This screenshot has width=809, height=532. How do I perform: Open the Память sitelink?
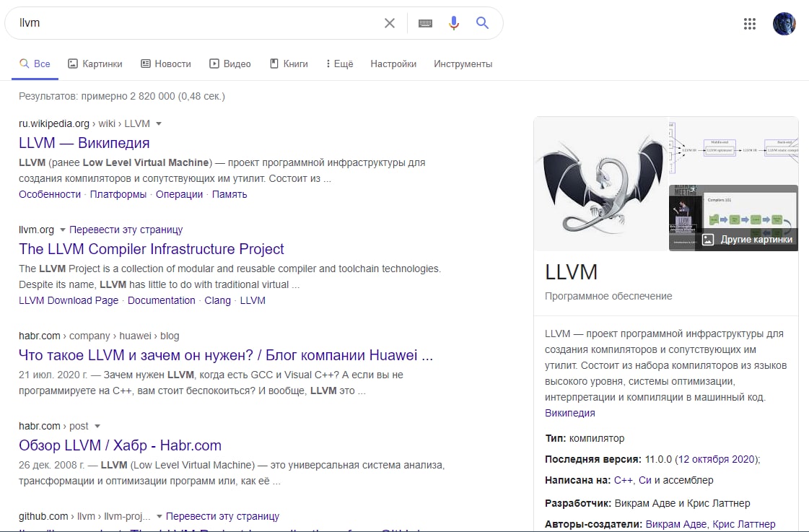[x=229, y=194]
